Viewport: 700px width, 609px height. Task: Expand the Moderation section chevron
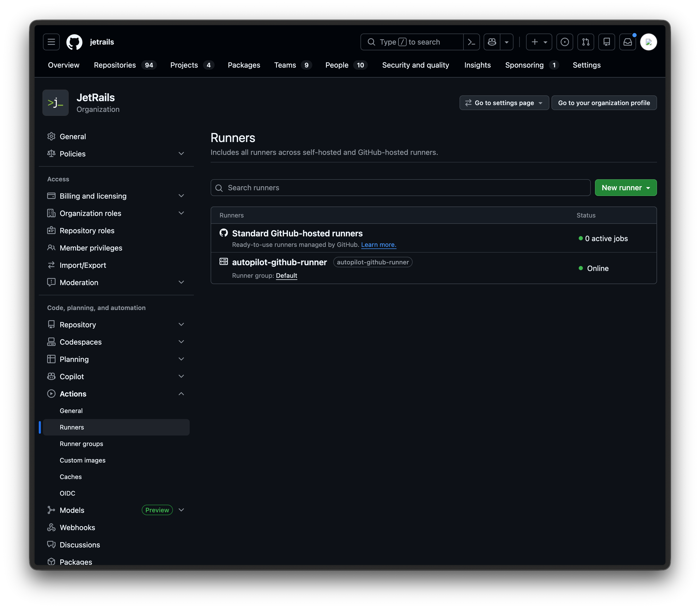181,282
